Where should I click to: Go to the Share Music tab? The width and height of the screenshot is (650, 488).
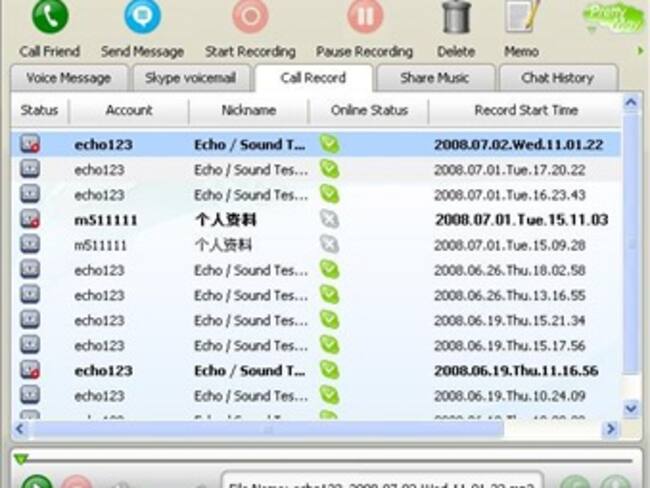point(435,78)
